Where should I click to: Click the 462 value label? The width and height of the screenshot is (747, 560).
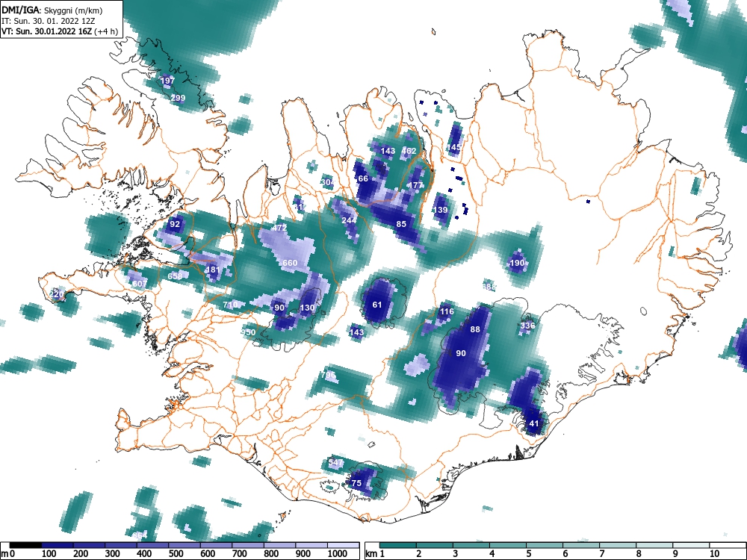point(409,151)
